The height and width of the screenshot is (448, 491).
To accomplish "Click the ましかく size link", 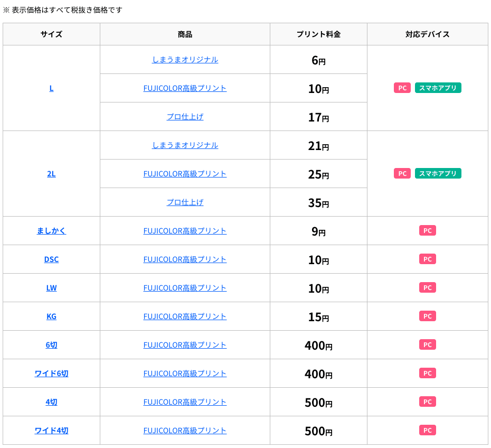I will [x=51, y=230].
